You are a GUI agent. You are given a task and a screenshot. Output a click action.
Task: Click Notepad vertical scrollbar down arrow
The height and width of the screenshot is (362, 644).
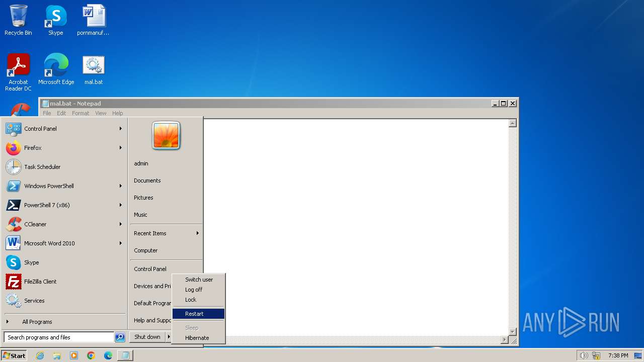click(x=513, y=332)
